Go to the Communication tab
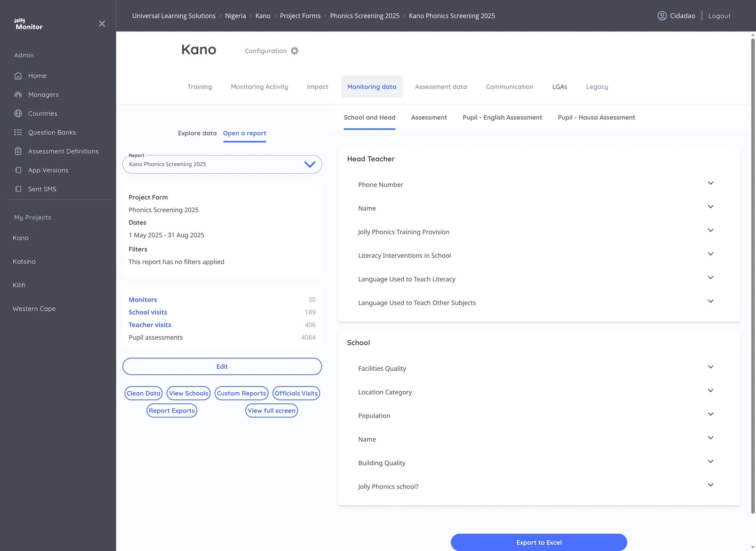Image resolution: width=756 pixels, height=551 pixels. 510,87
